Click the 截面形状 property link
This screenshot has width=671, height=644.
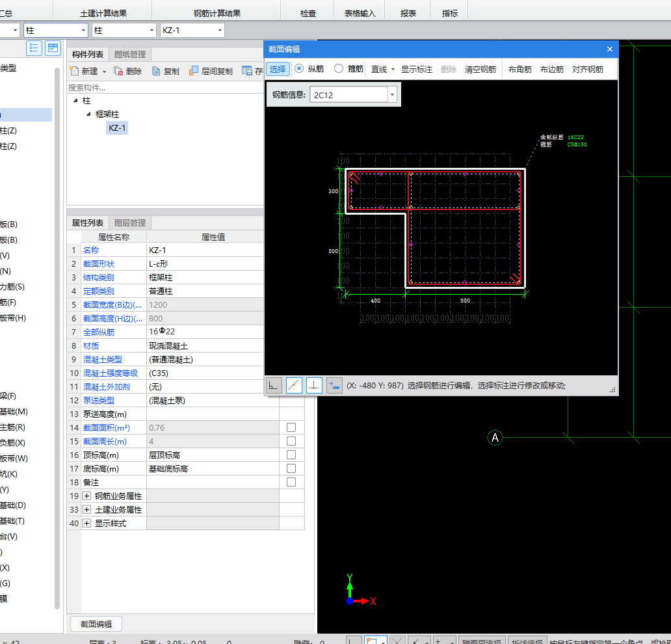(x=99, y=263)
